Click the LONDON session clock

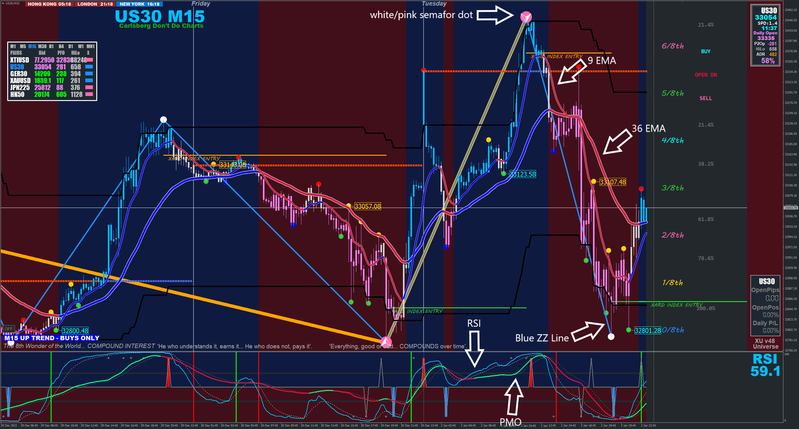click(x=95, y=4)
